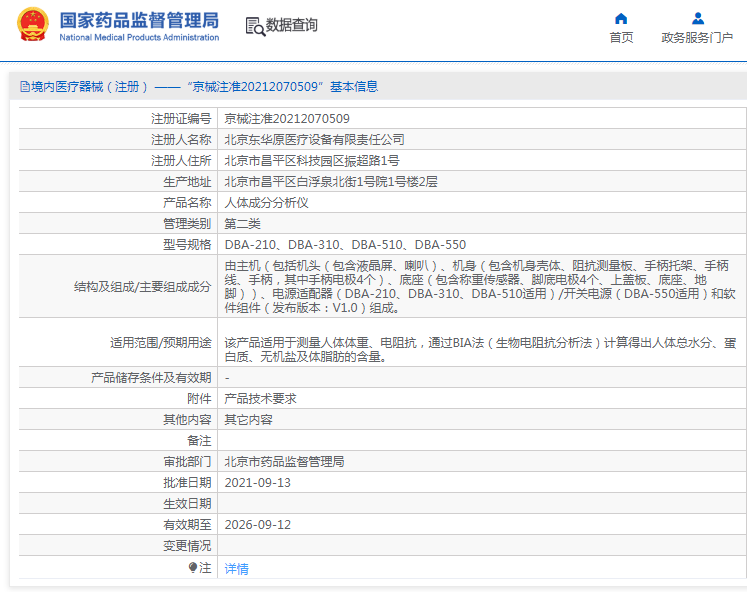The height and width of the screenshot is (592, 747).
Task: Click the intended use description text
Action: tap(480, 350)
